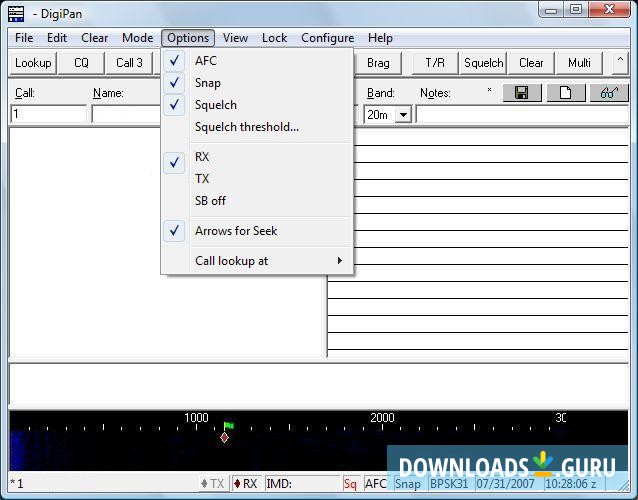Click the Brag macro button

click(x=378, y=63)
